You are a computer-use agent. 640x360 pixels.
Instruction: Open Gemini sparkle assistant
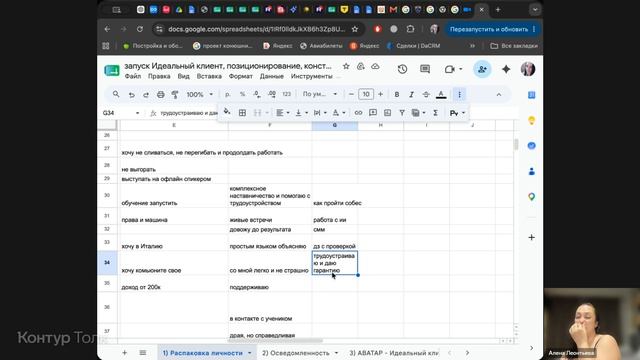coord(506,69)
